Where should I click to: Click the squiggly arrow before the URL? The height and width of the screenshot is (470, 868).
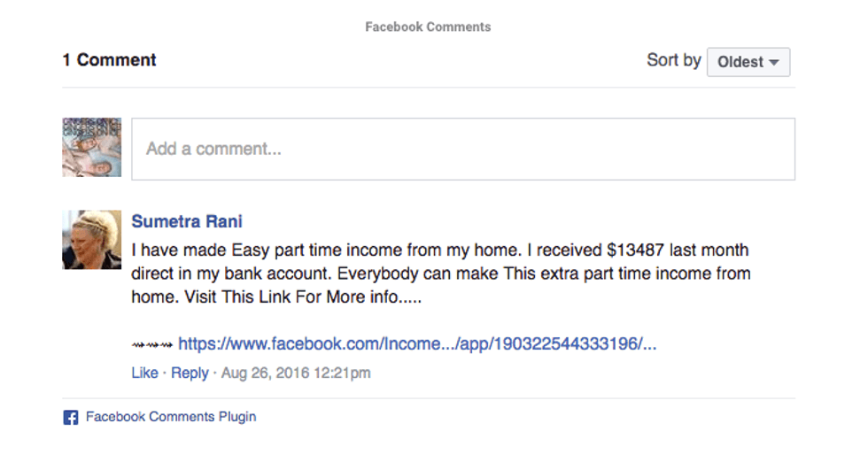pos(152,344)
